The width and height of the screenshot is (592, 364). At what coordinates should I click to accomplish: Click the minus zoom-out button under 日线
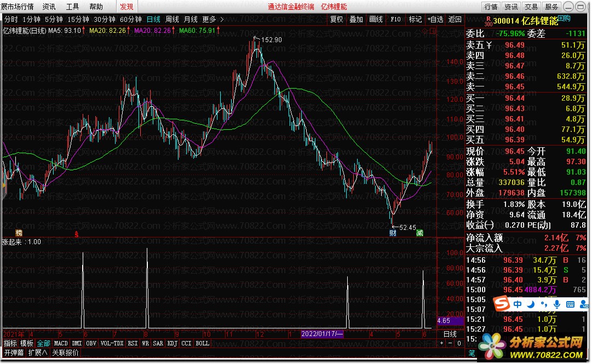[x=450, y=343]
